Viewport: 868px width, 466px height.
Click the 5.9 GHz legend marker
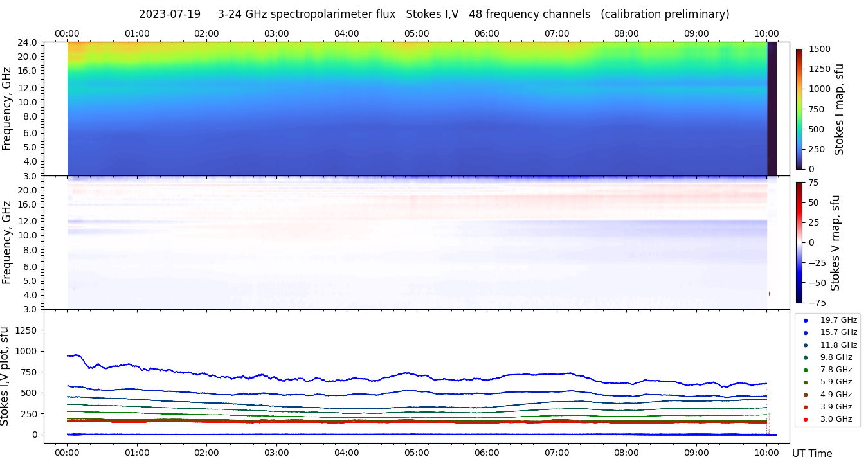pos(805,382)
